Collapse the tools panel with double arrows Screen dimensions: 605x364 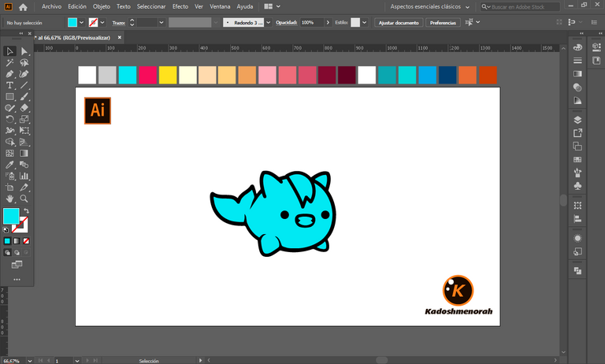21,34
